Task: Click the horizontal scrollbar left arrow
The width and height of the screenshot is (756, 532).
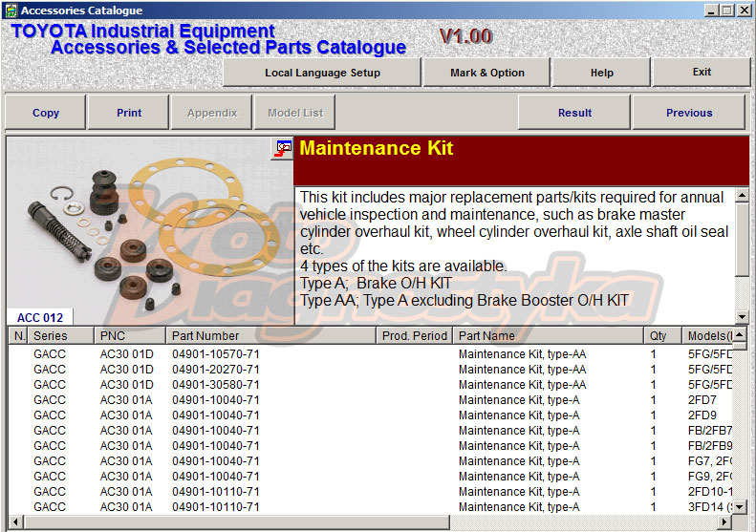Action: (x=16, y=521)
